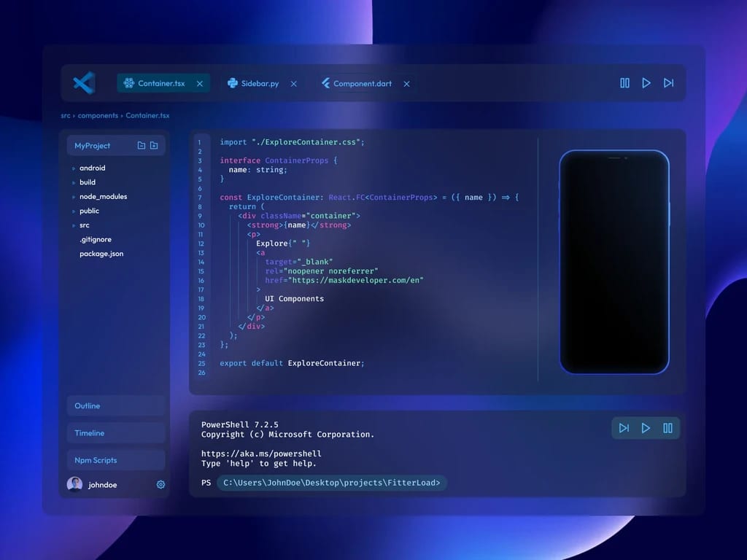This screenshot has width=747, height=560.
Task: Click the src breadcrumb
Action: (65, 115)
